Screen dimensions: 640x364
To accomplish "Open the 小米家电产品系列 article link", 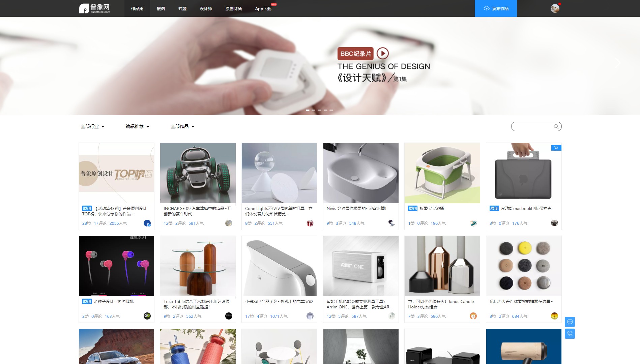I will click(278, 302).
